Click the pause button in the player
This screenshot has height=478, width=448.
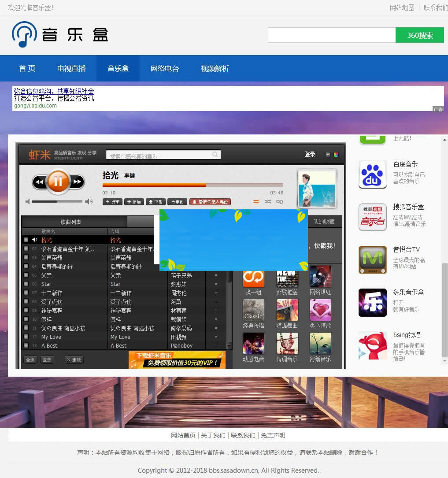[x=58, y=182]
